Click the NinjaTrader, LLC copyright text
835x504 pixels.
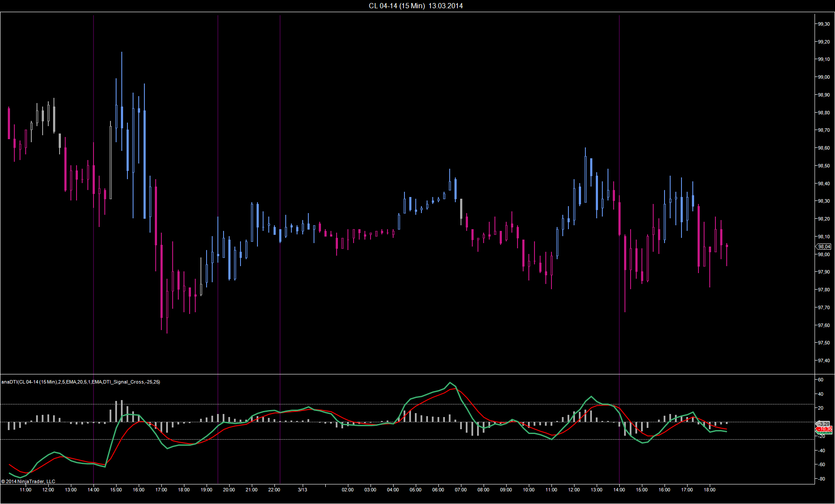[x=28, y=481]
